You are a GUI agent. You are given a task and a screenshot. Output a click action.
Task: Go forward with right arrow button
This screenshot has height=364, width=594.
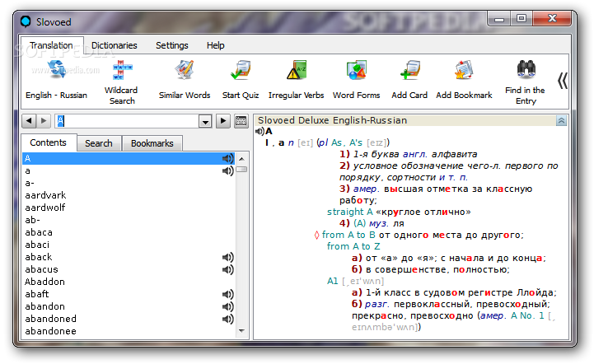(x=44, y=121)
